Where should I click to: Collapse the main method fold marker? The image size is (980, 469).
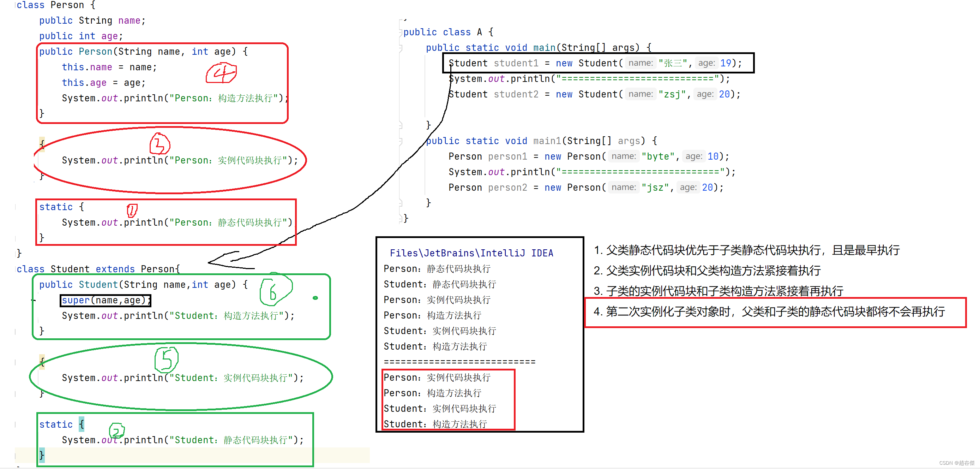coord(401,48)
